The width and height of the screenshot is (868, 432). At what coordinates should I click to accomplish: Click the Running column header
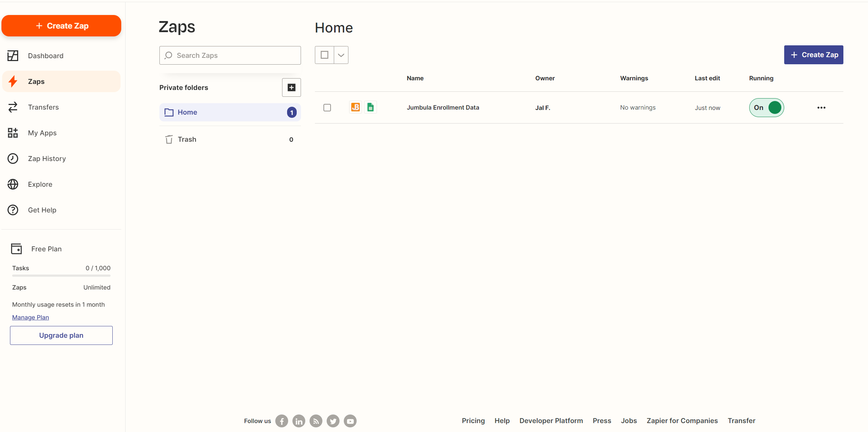point(761,78)
